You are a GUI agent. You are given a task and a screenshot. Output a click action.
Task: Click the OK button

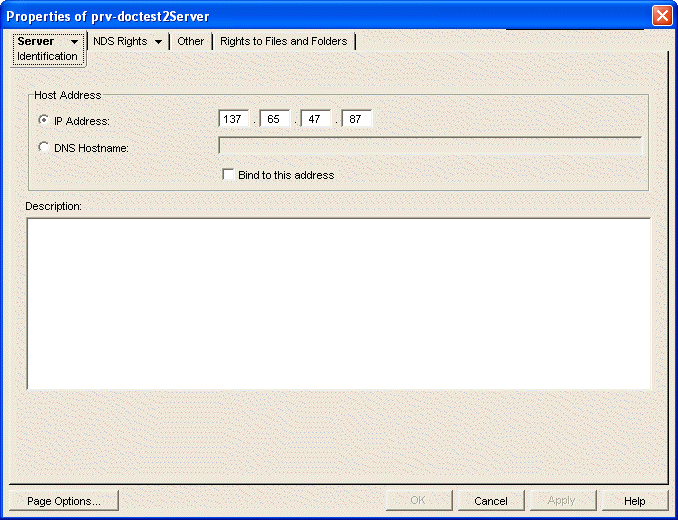tap(419, 501)
